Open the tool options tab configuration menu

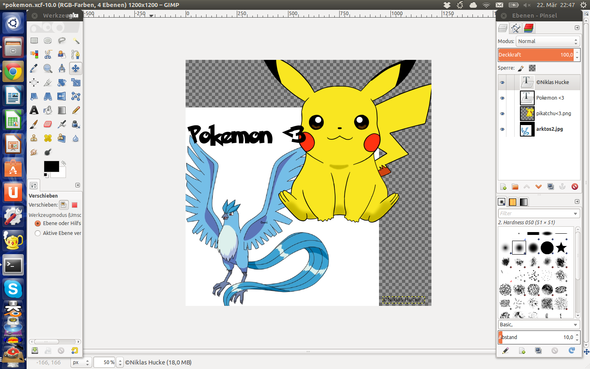(x=78, y=185)
